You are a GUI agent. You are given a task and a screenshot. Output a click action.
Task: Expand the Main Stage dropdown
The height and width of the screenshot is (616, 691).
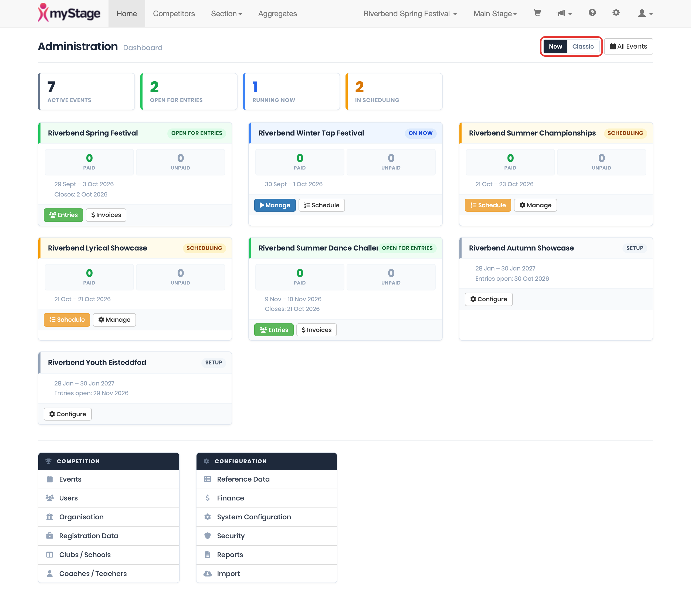[495, 13]
